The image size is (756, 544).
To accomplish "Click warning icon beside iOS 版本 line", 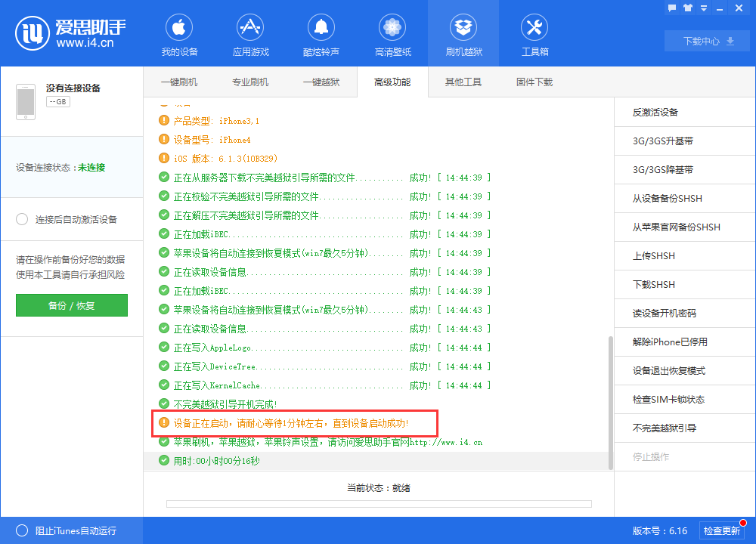I will (x=164, y=158).
